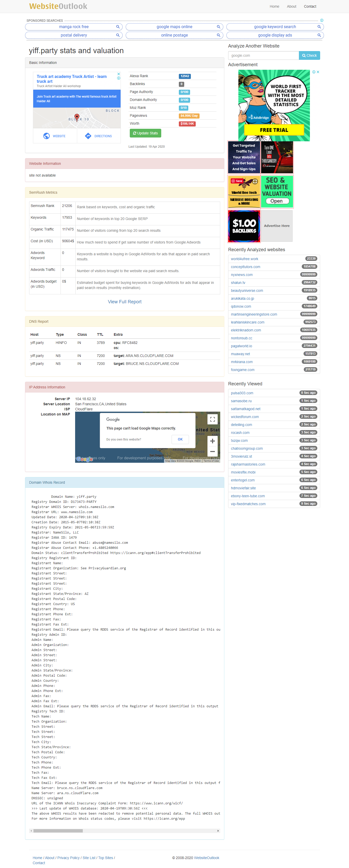
Task: Click the Advertise Here tile
Action: 277,226
